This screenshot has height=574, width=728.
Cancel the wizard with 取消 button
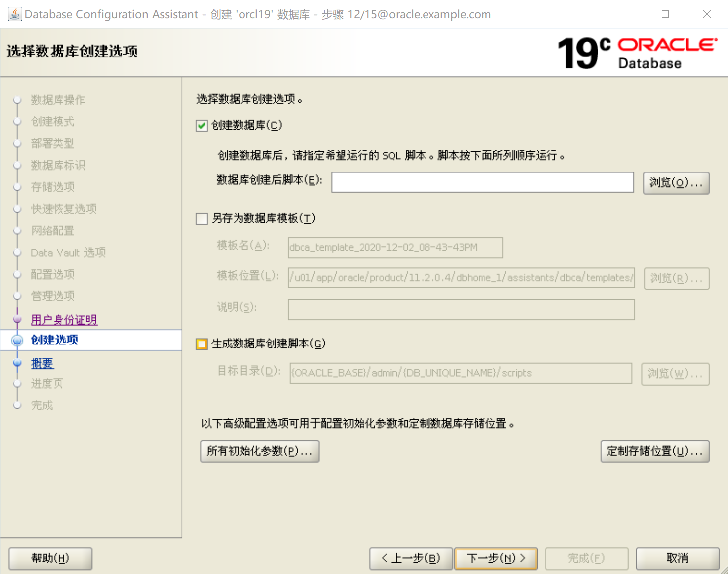[x=677, y=559]
